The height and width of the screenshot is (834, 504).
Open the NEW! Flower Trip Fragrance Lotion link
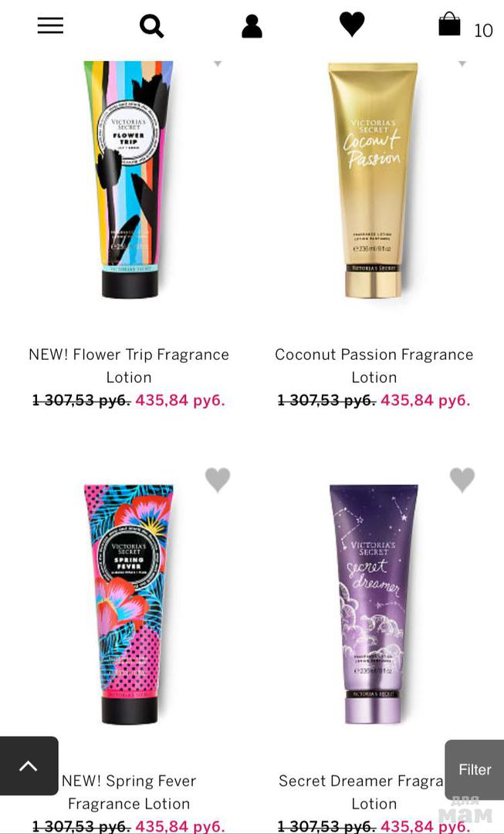129,366
